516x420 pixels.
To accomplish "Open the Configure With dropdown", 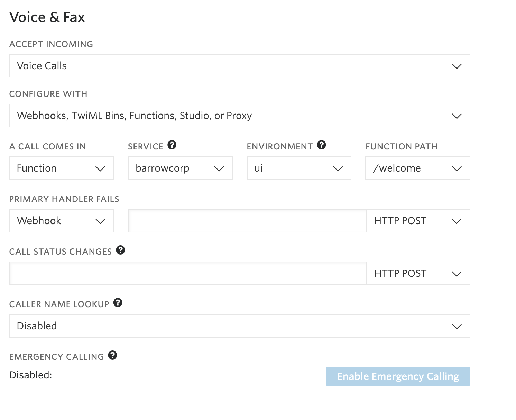I will click(x=239, y=116).
